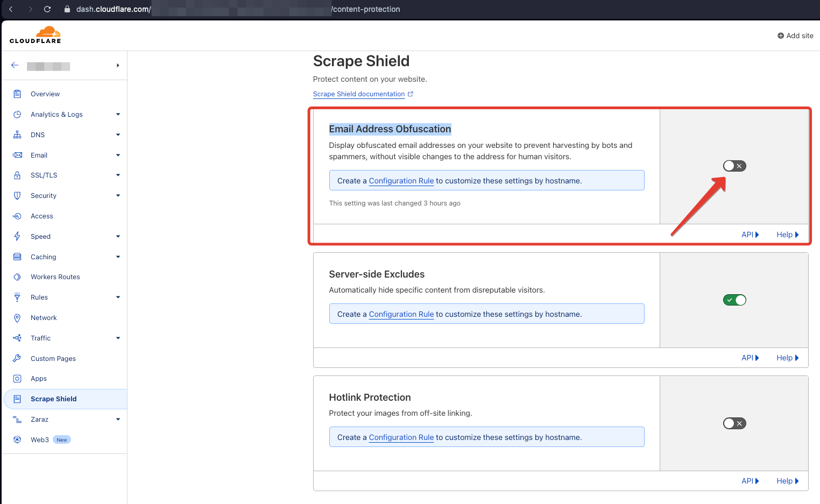Open the Overview page

45,94
